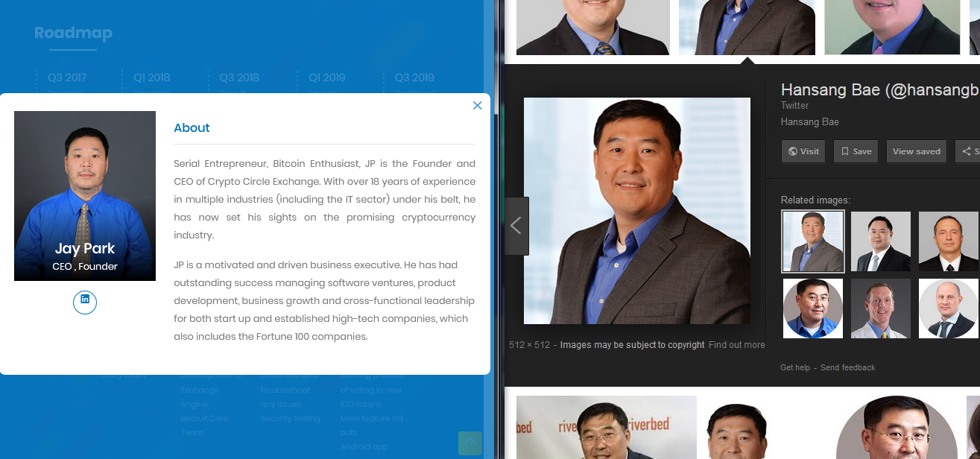Click the About heading in popup
Viewport: 980px width, 459px height.
click(x=192, y=127)
